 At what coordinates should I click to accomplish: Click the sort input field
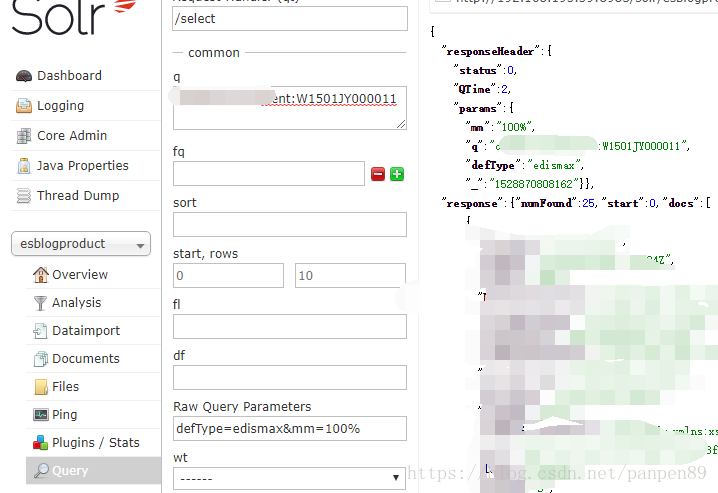(x=290, y=224)
